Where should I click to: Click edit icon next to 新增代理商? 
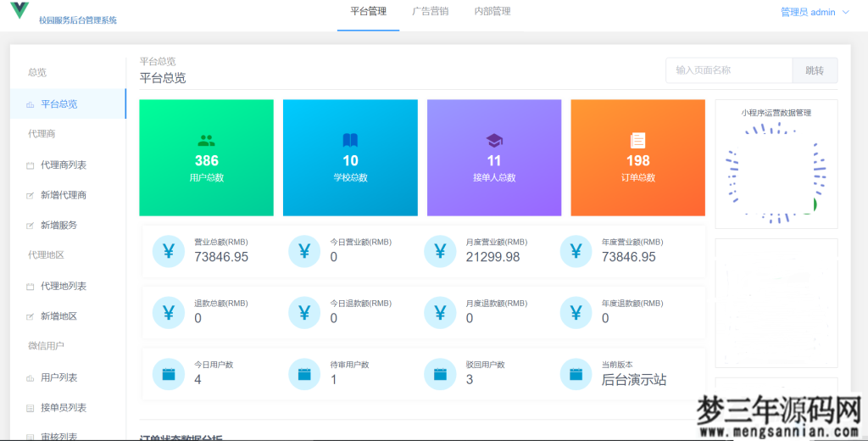[x=31, y=196]
